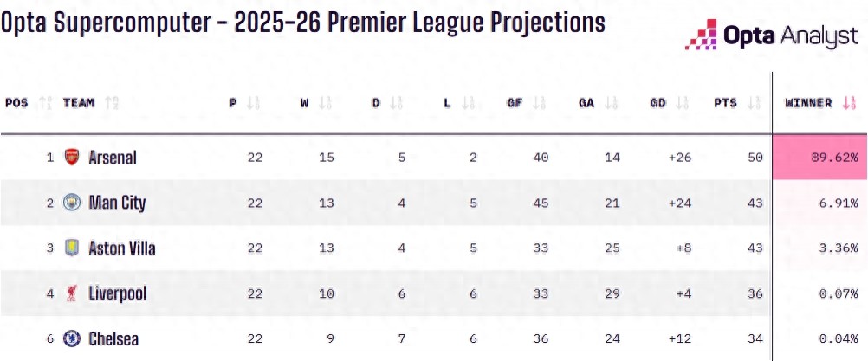Screen dimensions: 868x361
Task: Sort by D draws column arrows
Action: (x=396, y=103)
